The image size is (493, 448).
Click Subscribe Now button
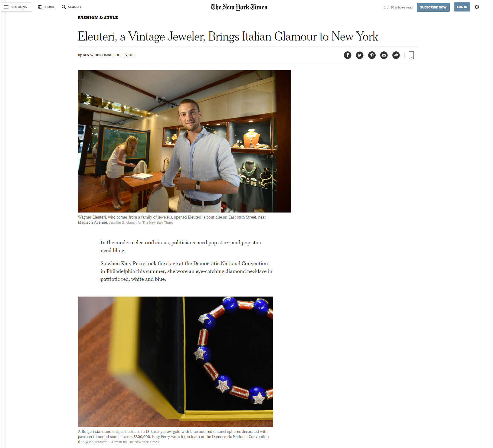(433, 7)
